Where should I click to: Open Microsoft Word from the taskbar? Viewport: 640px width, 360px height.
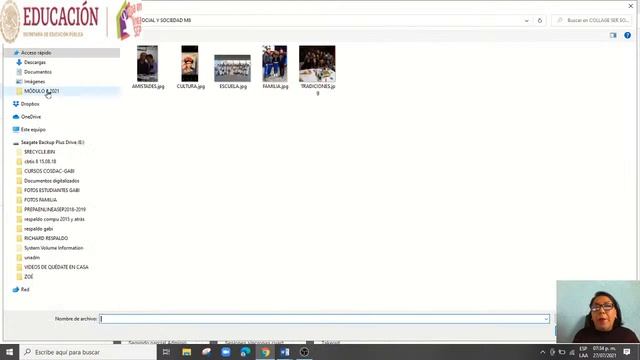[x=285, y=352]
